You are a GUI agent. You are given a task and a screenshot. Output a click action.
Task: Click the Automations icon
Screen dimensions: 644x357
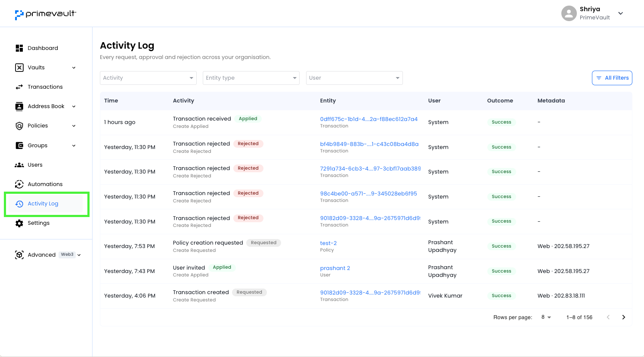[19, 184]
